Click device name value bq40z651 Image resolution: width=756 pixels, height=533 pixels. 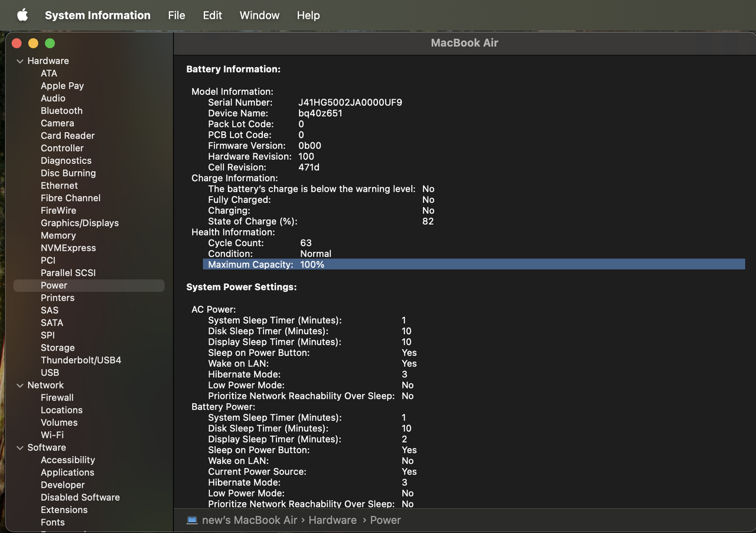[320, 113]
